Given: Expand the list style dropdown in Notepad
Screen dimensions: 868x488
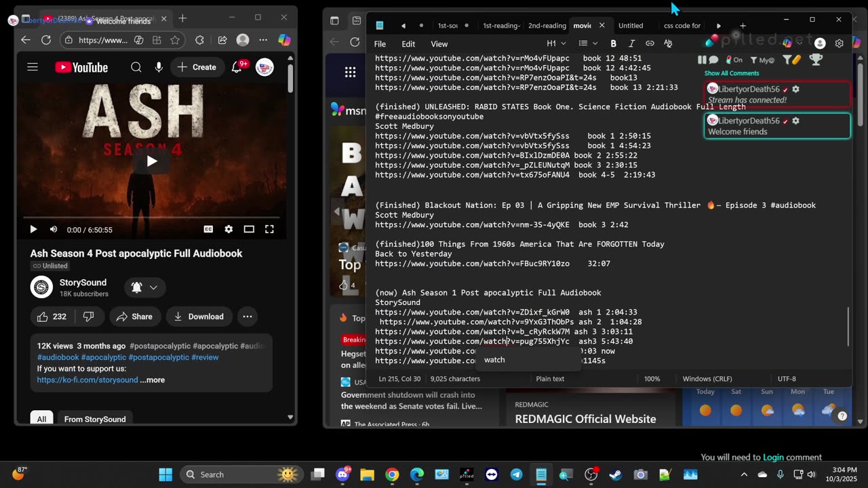Looking at the screenshot, I should coord(587,43).
